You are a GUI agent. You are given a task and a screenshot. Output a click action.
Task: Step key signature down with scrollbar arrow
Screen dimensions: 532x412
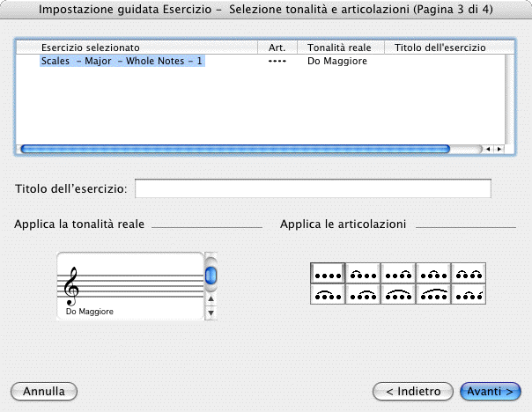(x=211, y=312)
